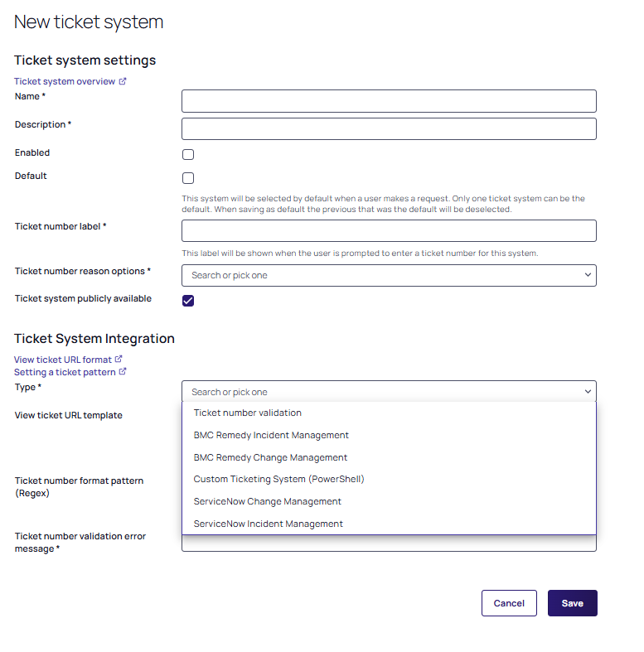The height and width of the screenshot is (652, 644).
Task: Enable the Enabled checkbox
Action: 188,154
